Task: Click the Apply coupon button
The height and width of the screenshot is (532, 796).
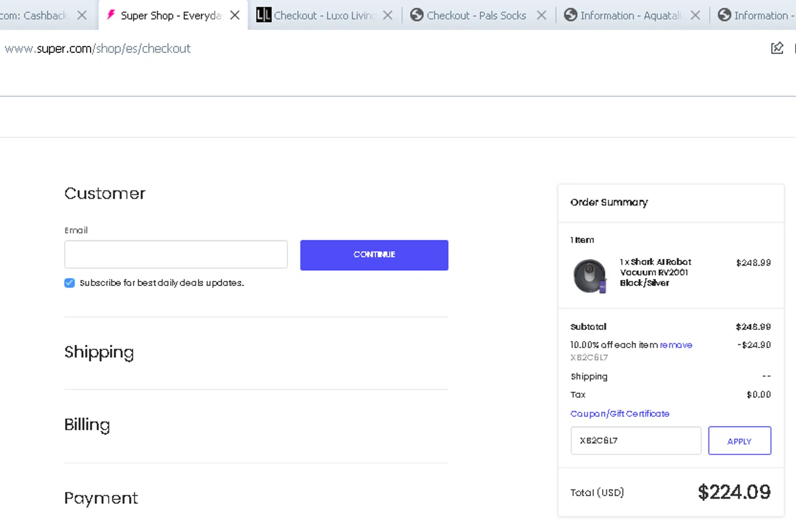Action: [x=739, y=441]
